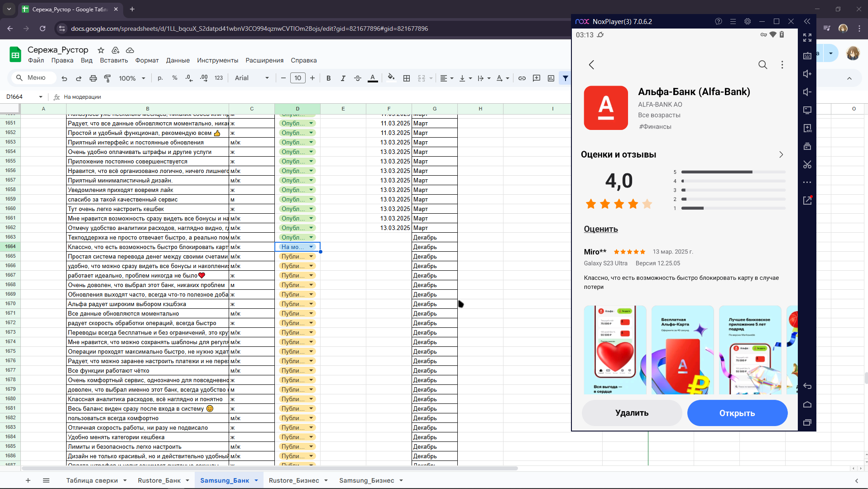The image size is (868, 489).
Task: Open the zoom 100% dropdown
Action: (132, 78)
